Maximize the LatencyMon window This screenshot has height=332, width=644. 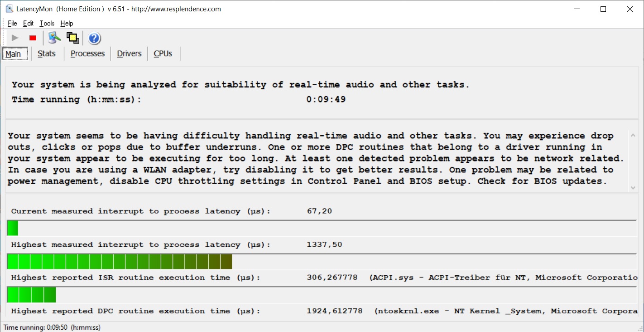603,9
